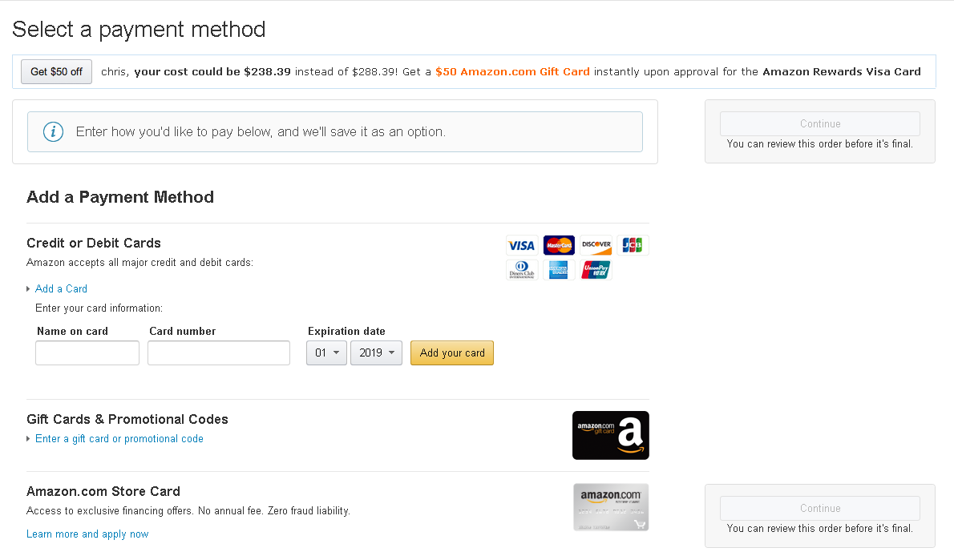954x560 pixels.
Task: Click the Amazon gift card image
Action: point(610,435)
